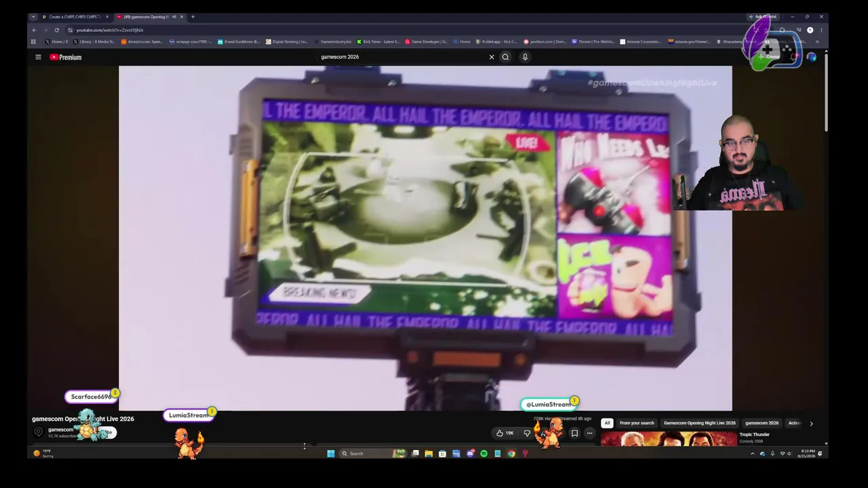Open the Amazon.com bookmark

(142, 41)
